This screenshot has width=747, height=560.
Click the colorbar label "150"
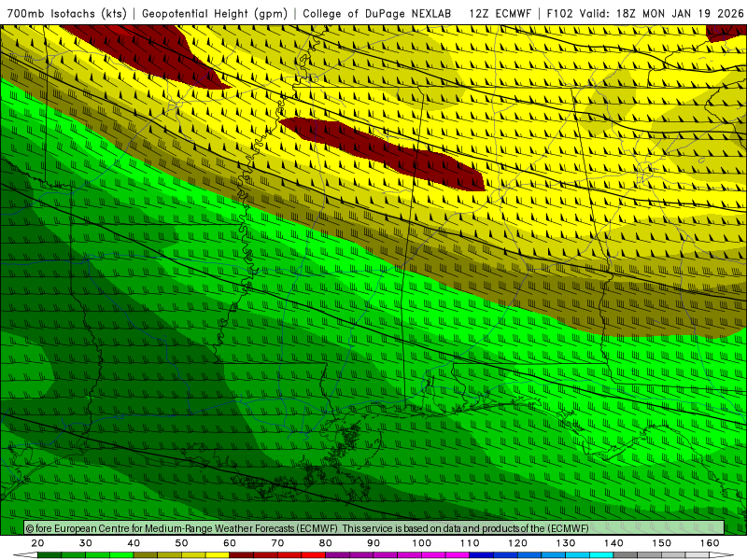pos(662,543)
